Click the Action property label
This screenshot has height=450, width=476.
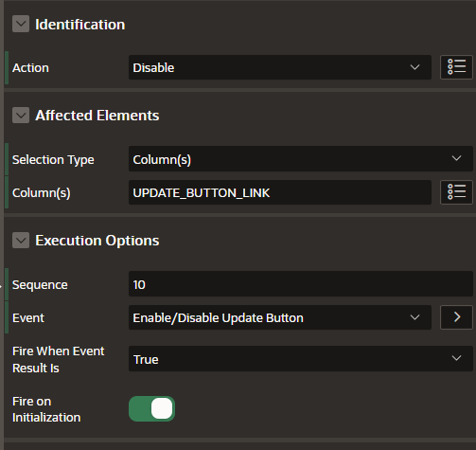pos(30,67)
